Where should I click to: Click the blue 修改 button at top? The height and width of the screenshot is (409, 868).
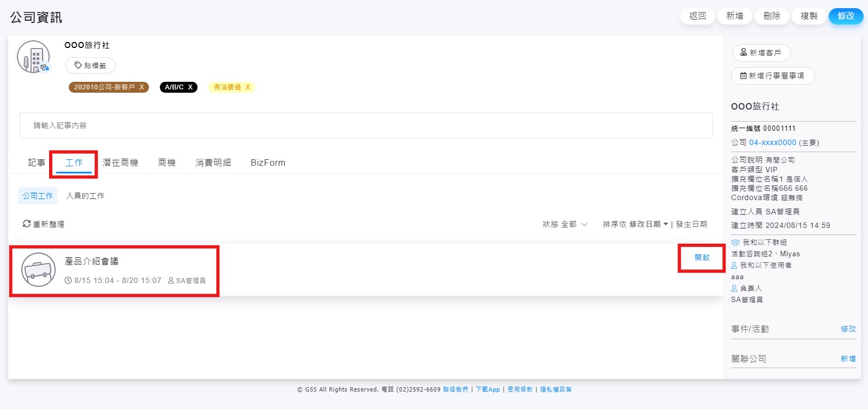pyautogui.click(x=846, y=16)
